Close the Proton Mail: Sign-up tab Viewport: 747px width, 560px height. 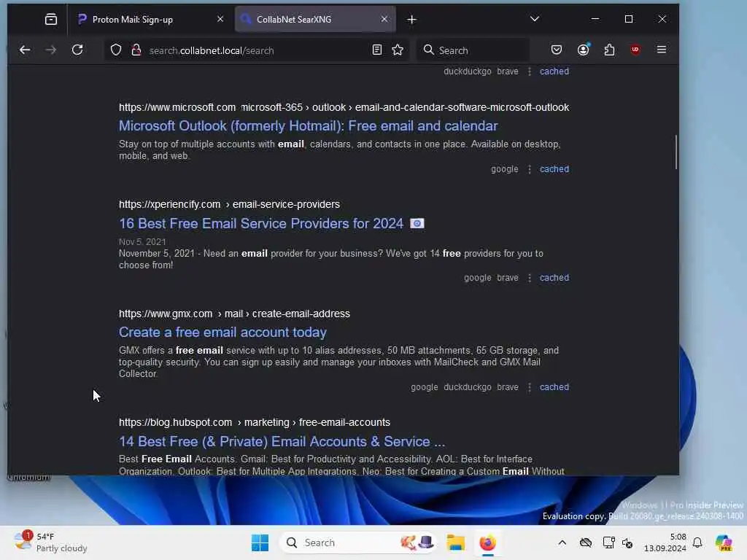click(220, 19)
